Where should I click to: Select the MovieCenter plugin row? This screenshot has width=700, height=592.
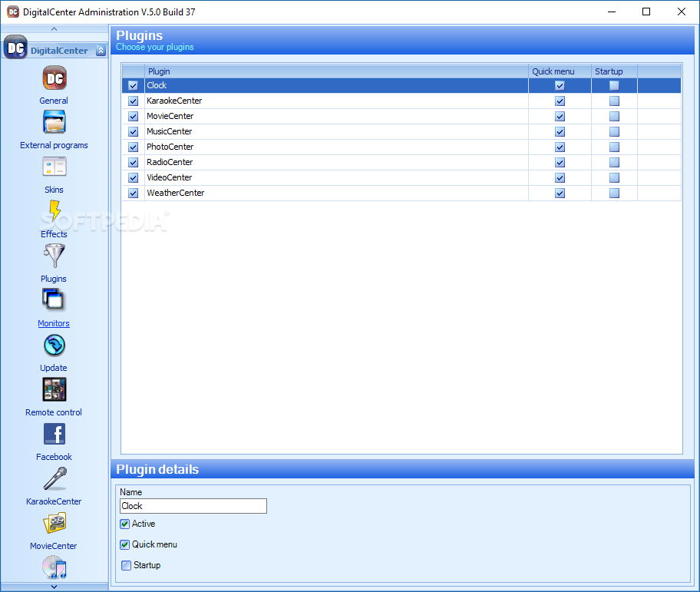[401, 116]
